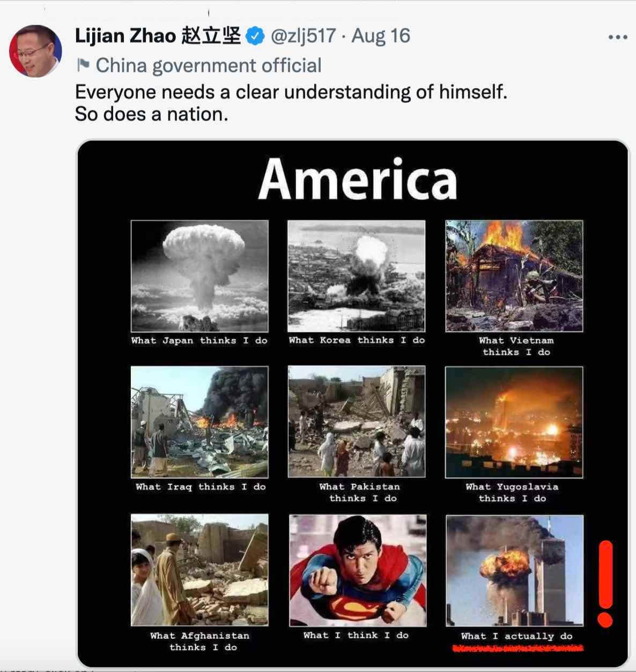Open the three-dot more options menu
Screen dimensions: 636x672
coord(618,37)
